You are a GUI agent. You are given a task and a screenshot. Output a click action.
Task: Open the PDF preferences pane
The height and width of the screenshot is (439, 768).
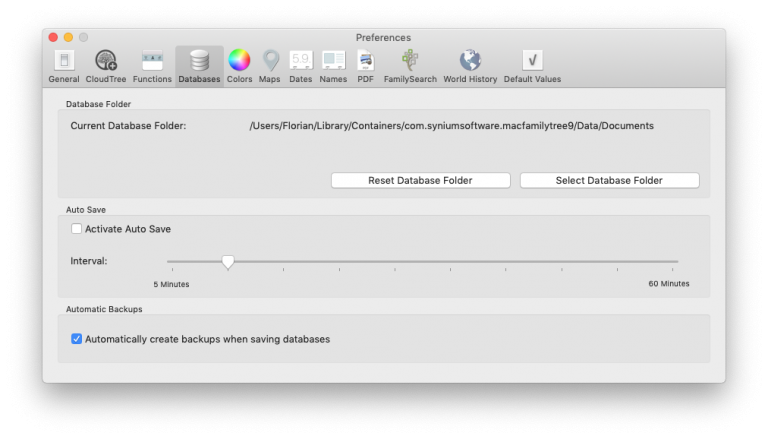[365, 67]
